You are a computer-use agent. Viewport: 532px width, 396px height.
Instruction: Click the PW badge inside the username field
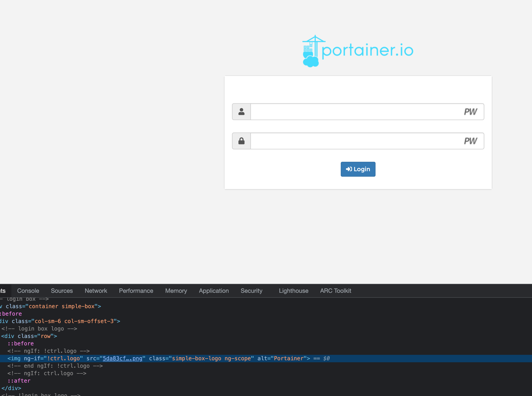tap(470, 112)
